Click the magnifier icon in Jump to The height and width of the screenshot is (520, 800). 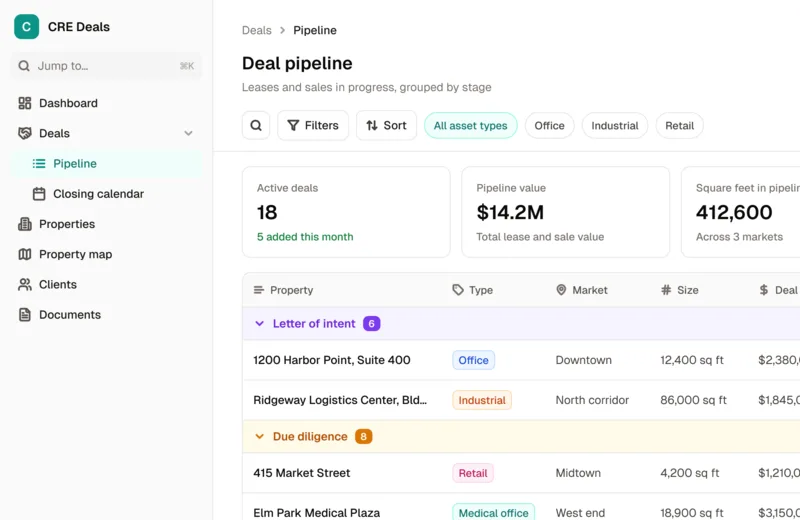coord(24,66)
